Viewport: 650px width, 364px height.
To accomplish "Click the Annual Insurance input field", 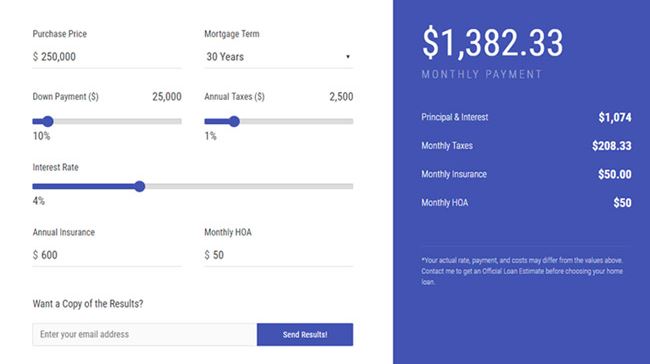I will (107, 255).
